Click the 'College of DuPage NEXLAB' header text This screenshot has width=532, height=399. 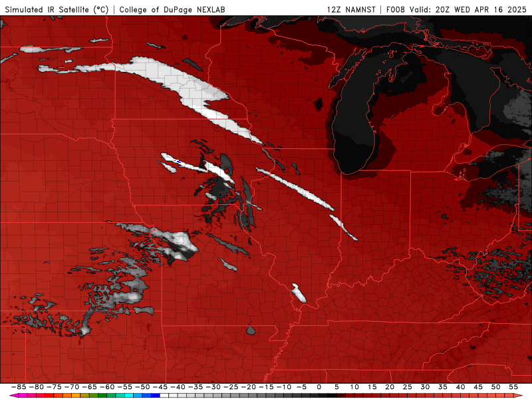(172, 9)
